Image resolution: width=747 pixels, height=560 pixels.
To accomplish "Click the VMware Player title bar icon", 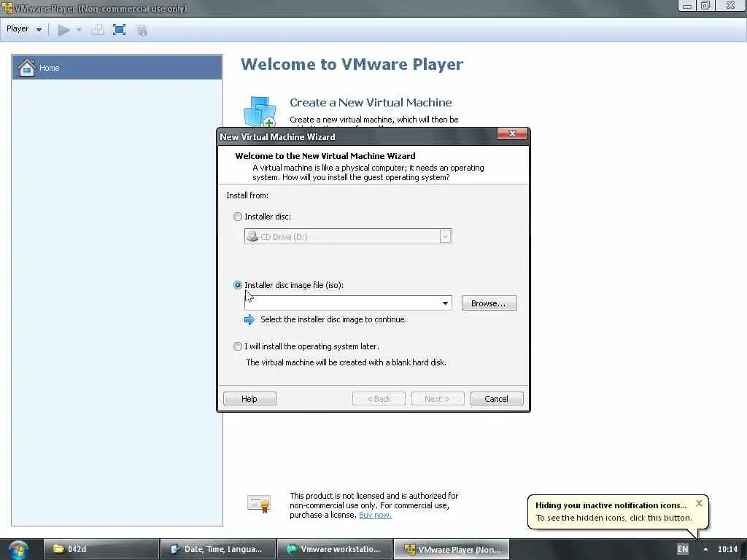I will click(7, 7).
